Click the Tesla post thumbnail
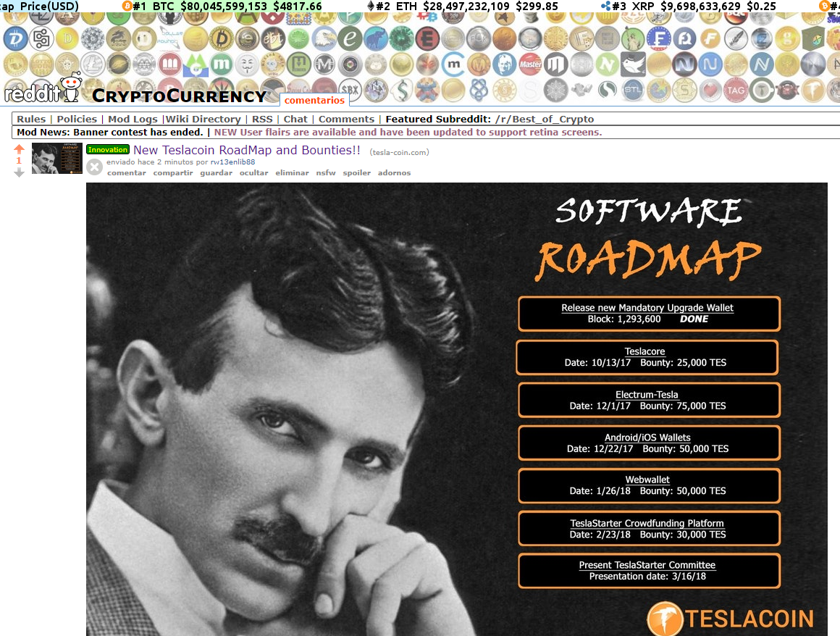 pos(56,158)
